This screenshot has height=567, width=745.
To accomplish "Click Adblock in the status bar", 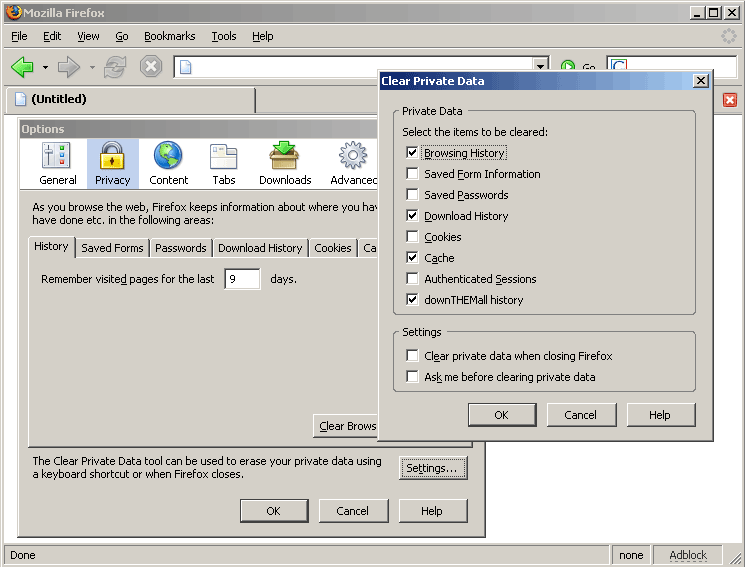I will (x=688, y=555).
